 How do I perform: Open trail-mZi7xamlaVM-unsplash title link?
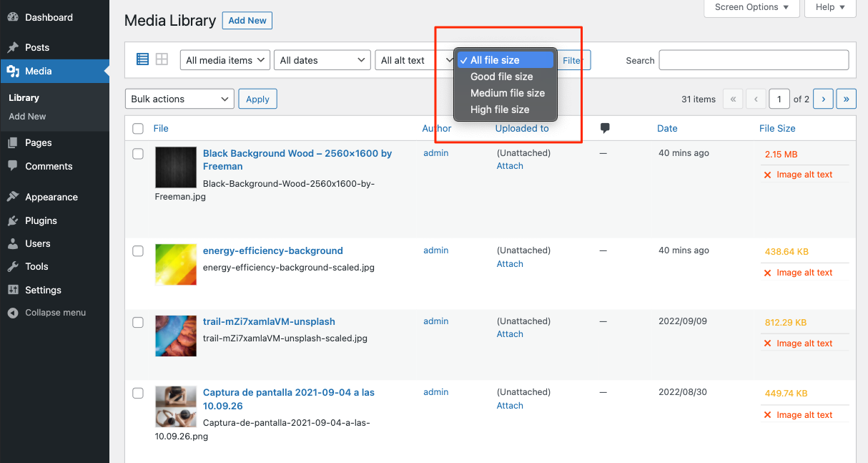(x=269, y=321)
